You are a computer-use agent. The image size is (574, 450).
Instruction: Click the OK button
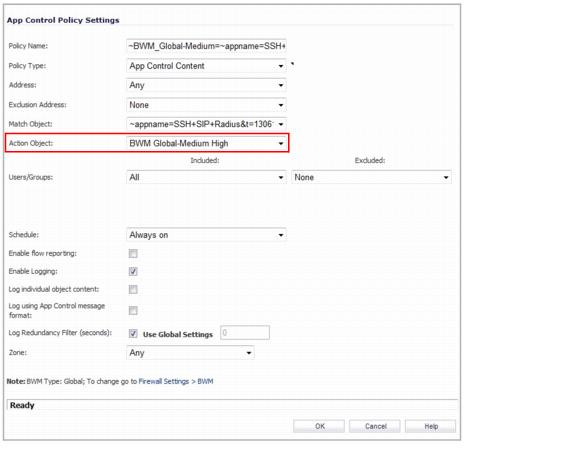[319, 426]
